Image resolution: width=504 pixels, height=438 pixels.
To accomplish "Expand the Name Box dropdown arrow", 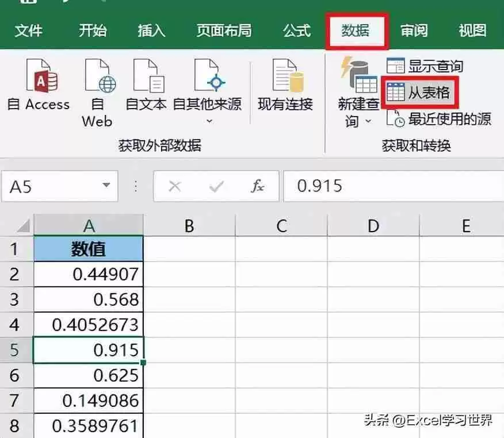I will tap(106, 186).
